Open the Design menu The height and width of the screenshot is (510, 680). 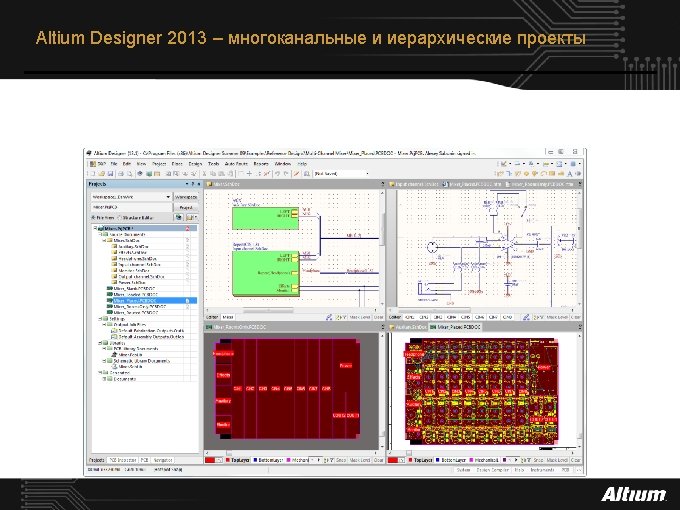(x=195, y=164)
